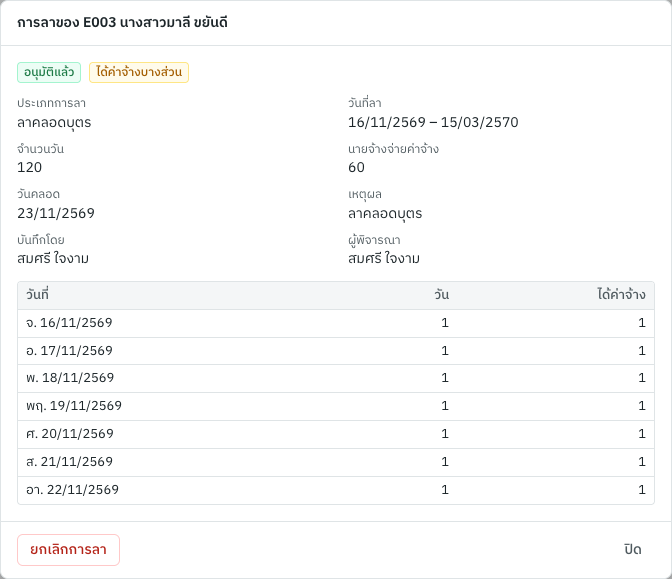The height and width of the screenshot is (579, 672).
Task: Click the จำนวนวัน value 120
Action: (x=30, y=167)
